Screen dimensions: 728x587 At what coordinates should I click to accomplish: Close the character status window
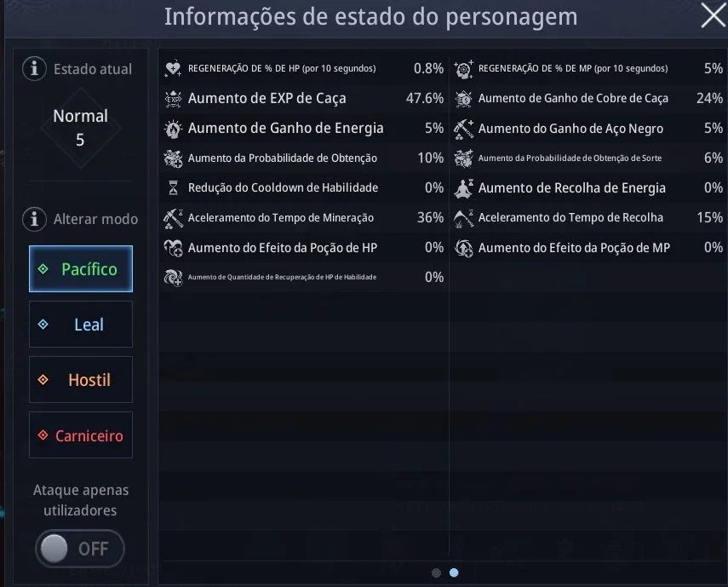point(714,16)
